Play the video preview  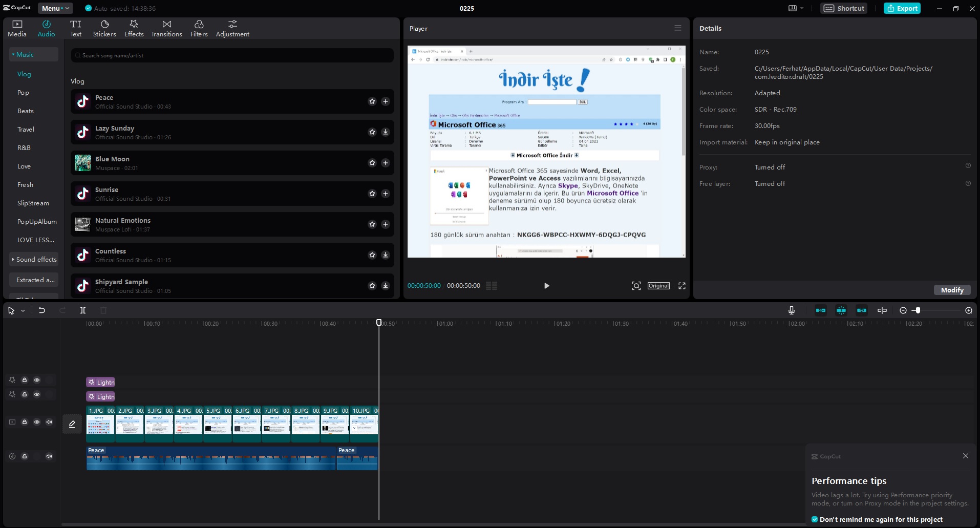[x=546, y=286]
